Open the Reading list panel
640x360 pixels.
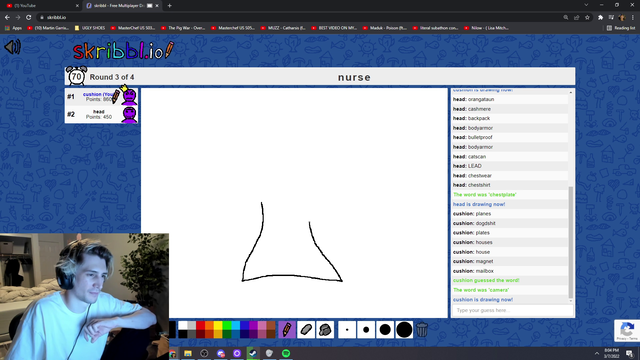click(621, 28)
